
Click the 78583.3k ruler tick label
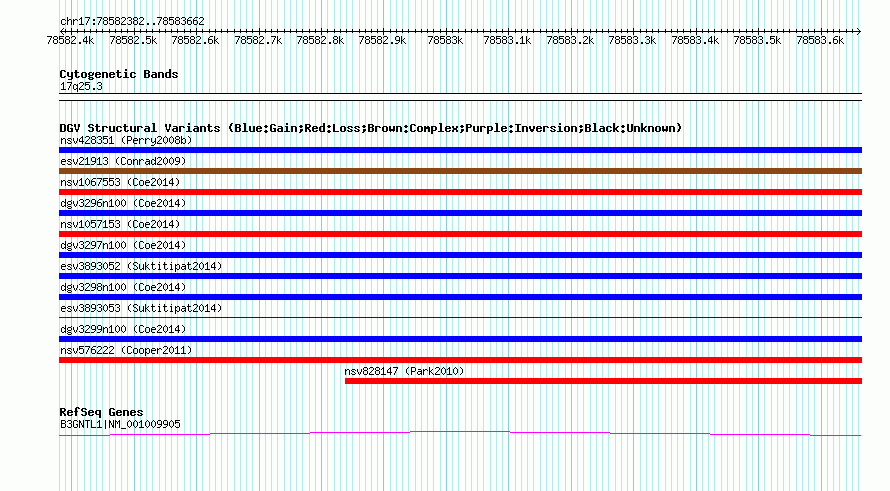coord(632,40)
